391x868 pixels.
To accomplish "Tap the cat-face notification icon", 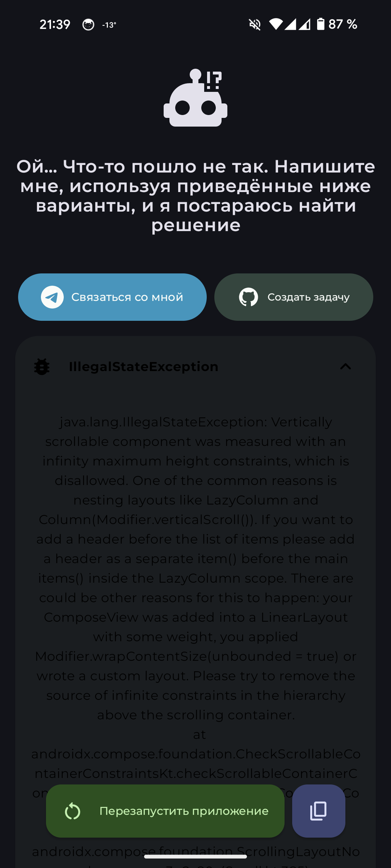I will pos(88,25).
